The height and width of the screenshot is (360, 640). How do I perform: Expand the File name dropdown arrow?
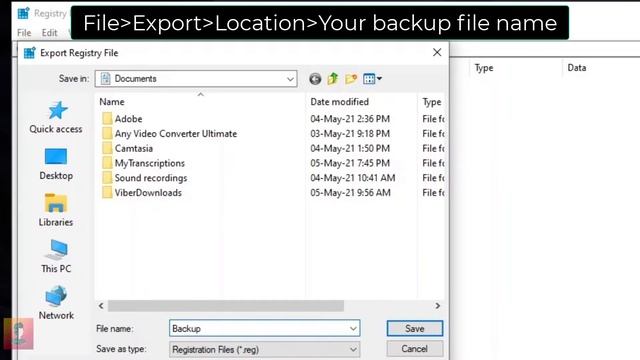click(x=353, y=329)
